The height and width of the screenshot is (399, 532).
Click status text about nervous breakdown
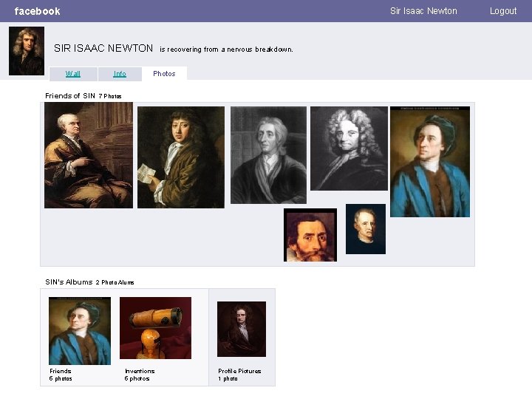pyautogui.click(x=226, y=50)
